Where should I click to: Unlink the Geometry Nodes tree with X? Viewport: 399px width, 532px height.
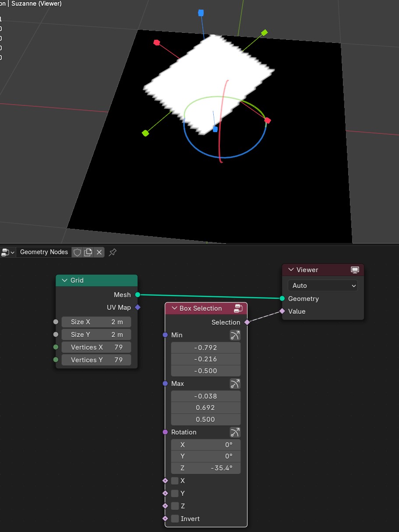pos(99,252)
